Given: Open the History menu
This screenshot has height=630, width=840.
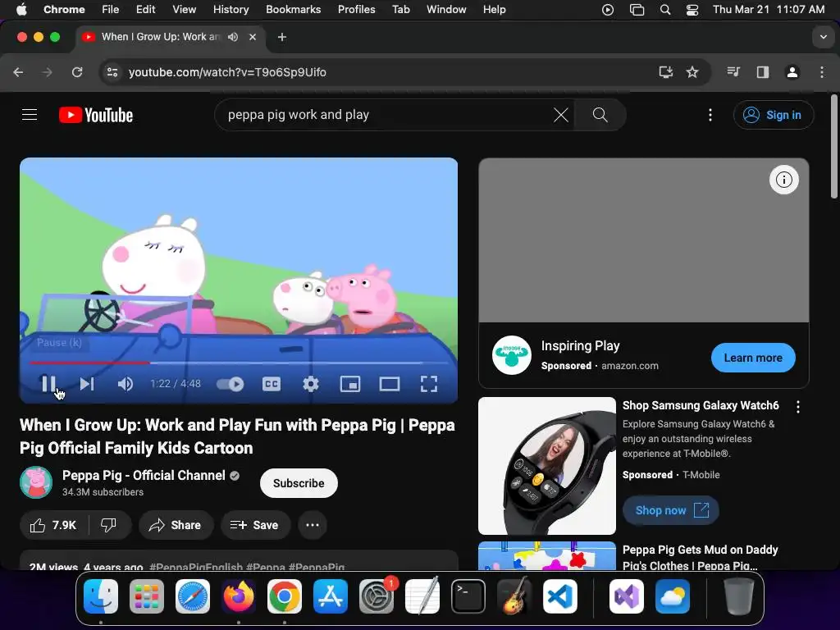Looking at the screenshot, I should (x=231, y=10).
